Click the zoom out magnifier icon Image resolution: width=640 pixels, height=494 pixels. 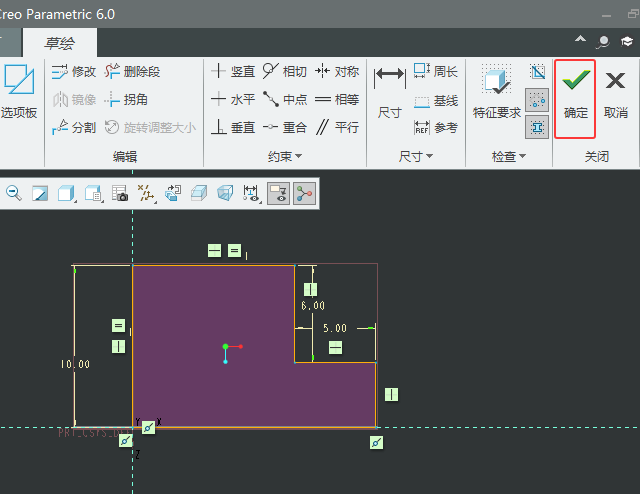click(14, 193)
